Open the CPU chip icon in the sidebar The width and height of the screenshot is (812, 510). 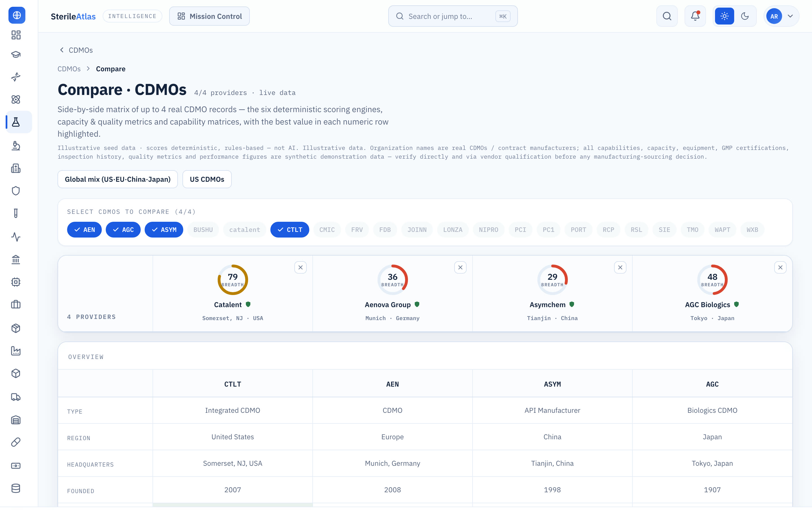click(16, 282)
